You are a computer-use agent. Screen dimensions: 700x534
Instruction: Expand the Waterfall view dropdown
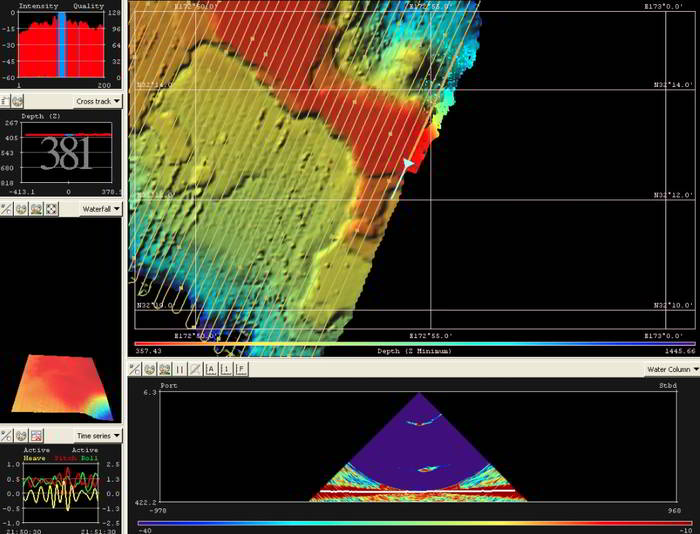100,209
